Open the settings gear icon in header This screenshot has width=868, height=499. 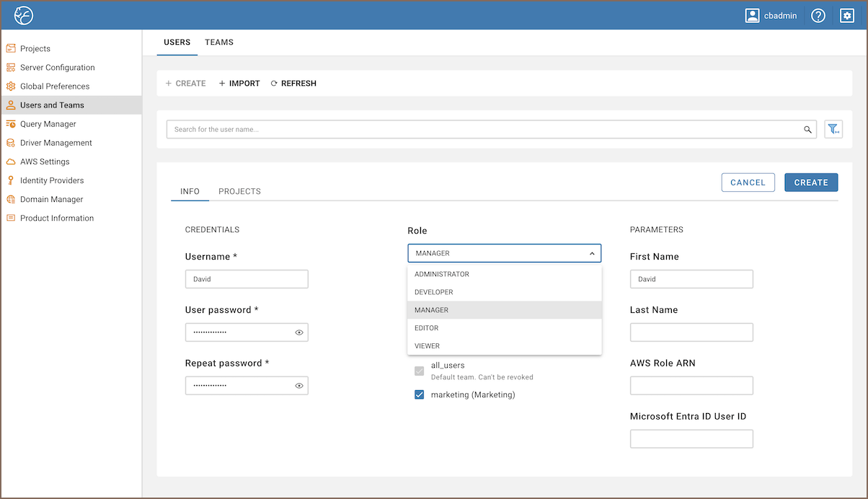(x=847, y=15)
